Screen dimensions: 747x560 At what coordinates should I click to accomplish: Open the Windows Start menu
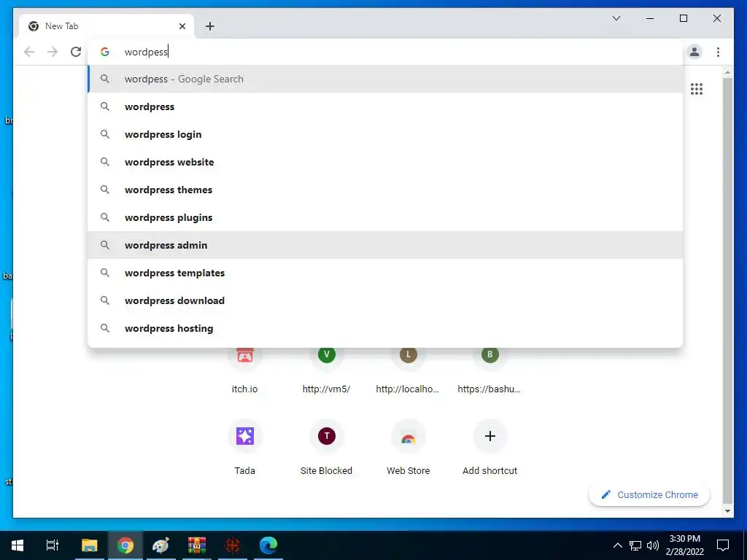(18, 545)
